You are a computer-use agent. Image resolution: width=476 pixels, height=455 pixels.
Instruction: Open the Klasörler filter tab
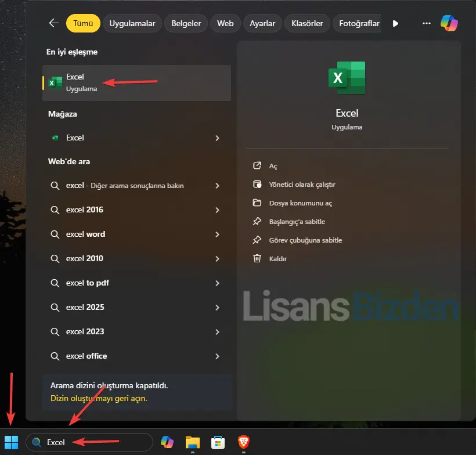(307, 23)
